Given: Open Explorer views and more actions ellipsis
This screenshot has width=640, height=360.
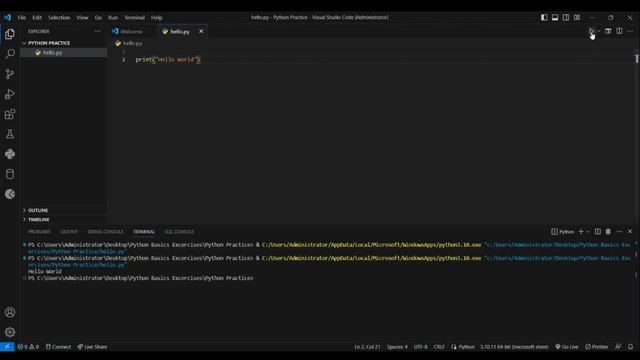Looking at the screenshot, I should tap(97, 31).
